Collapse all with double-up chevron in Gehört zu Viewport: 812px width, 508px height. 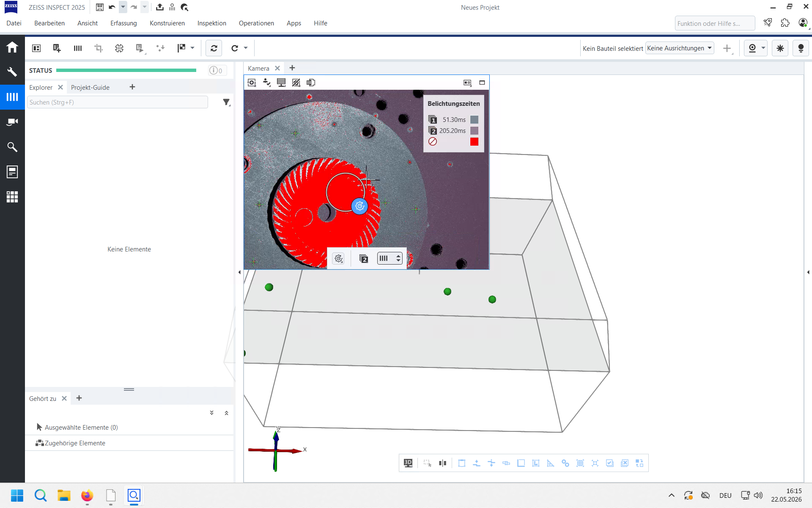point(226,413)
